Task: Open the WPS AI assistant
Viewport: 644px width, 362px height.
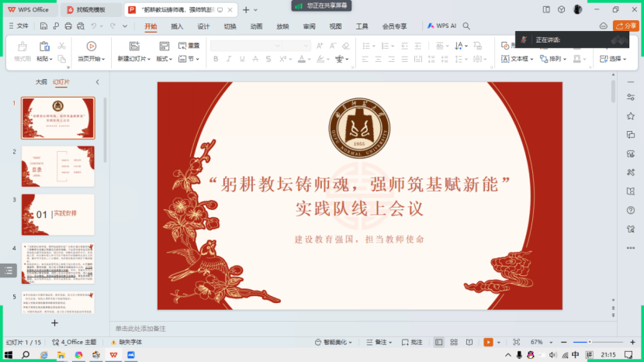Action: [441, 26]
